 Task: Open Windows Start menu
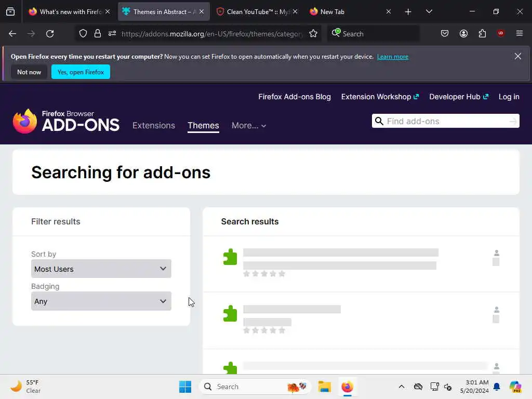coord(185,387)
